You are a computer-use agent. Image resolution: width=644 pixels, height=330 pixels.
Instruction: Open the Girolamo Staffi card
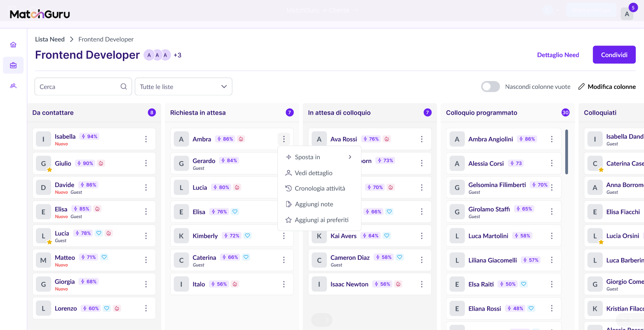(x=504, y=212)
